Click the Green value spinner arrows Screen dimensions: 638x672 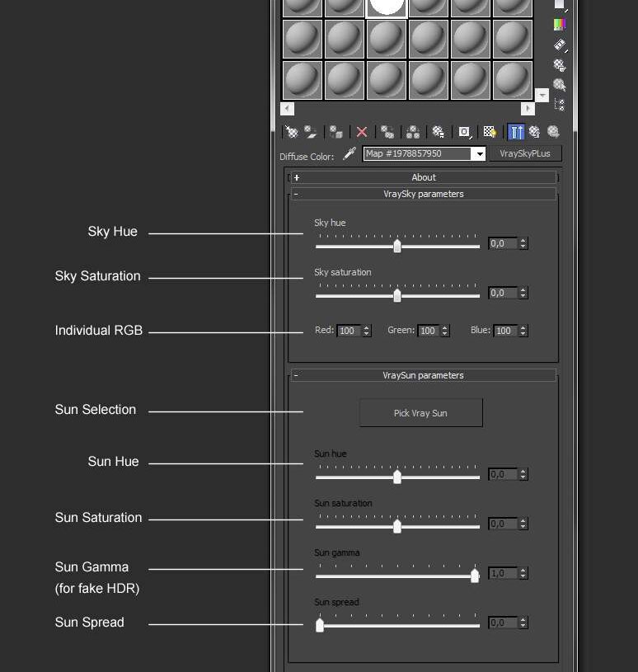pyautogui.click(x=445, y=331)
